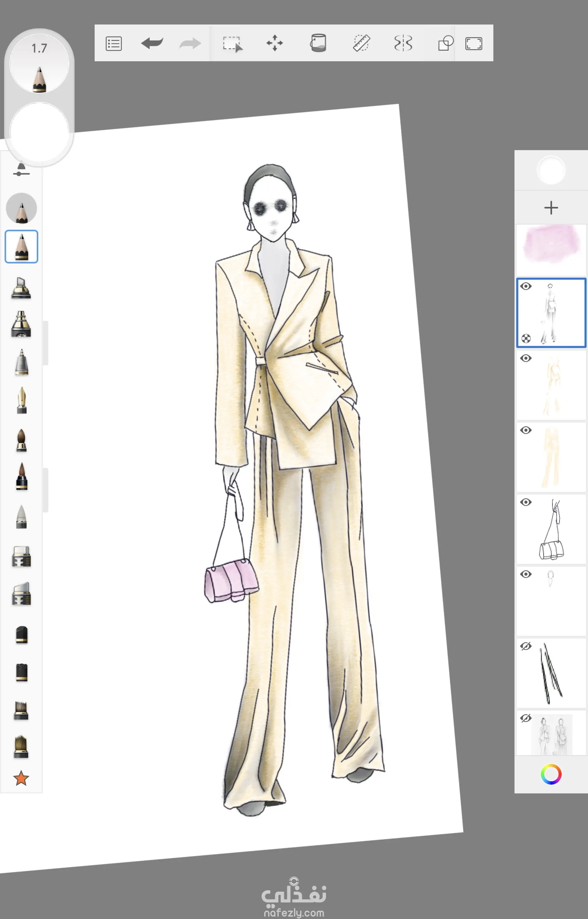Click the Redo arrow
Screen dimensions: 588x919
[190, 43]
